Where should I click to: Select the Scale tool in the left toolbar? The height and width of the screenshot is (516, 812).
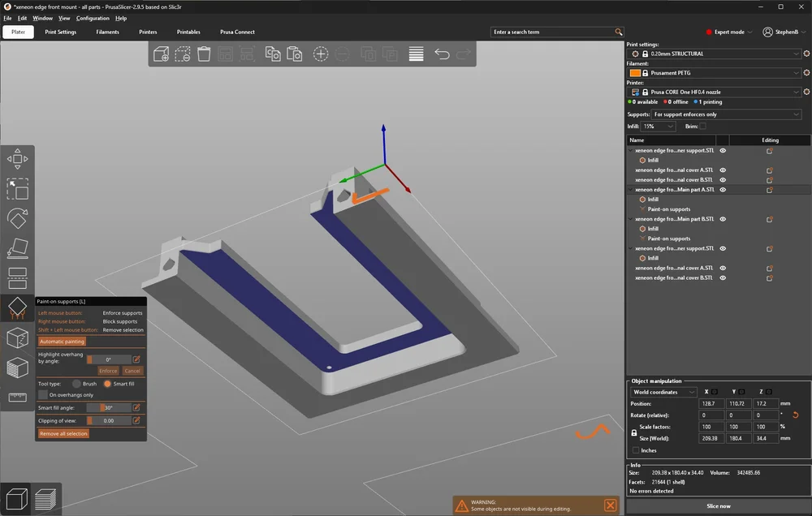click(18, 189)
